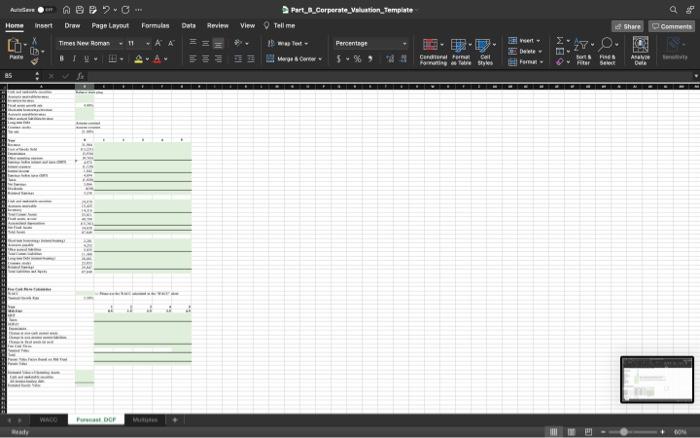Expand the Merge & Center dropdown
Image resolution: width=700 pixels, height=438 pixels.
pos(320,59)
